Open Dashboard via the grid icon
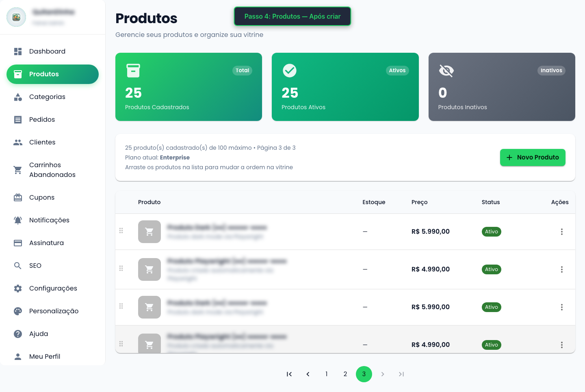 pyautogui.click(x=18, y=51)
